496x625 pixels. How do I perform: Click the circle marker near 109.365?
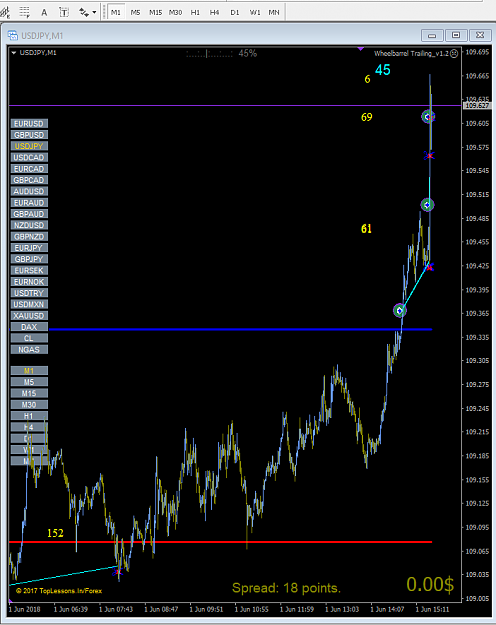[400, 311]
